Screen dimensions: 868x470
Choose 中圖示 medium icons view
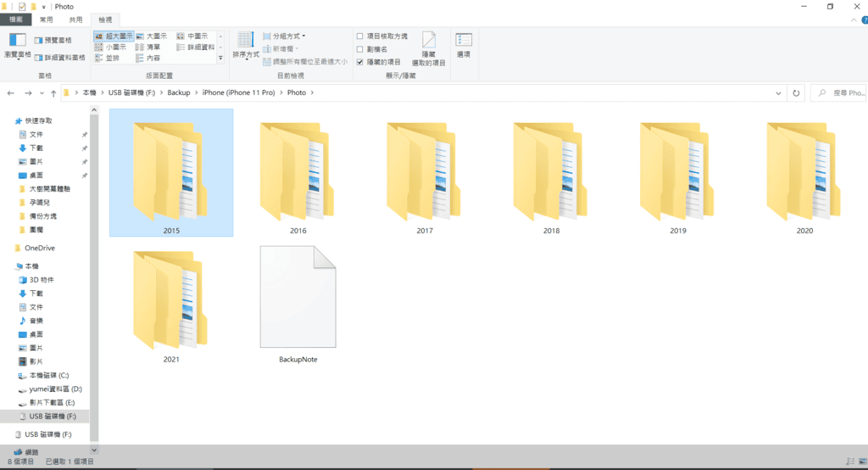(192, 36)
